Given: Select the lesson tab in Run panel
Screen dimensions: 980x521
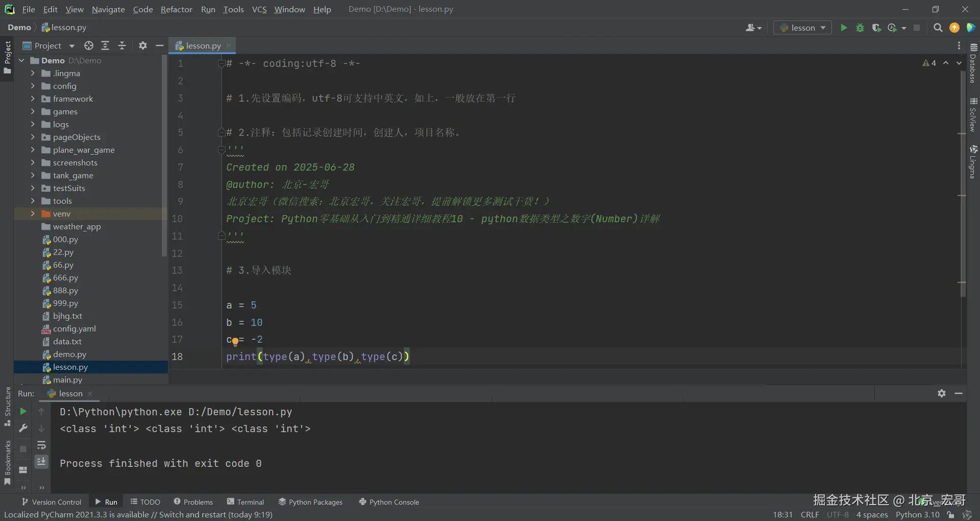Looking at the screenshot, I should (x=70, y=393).
